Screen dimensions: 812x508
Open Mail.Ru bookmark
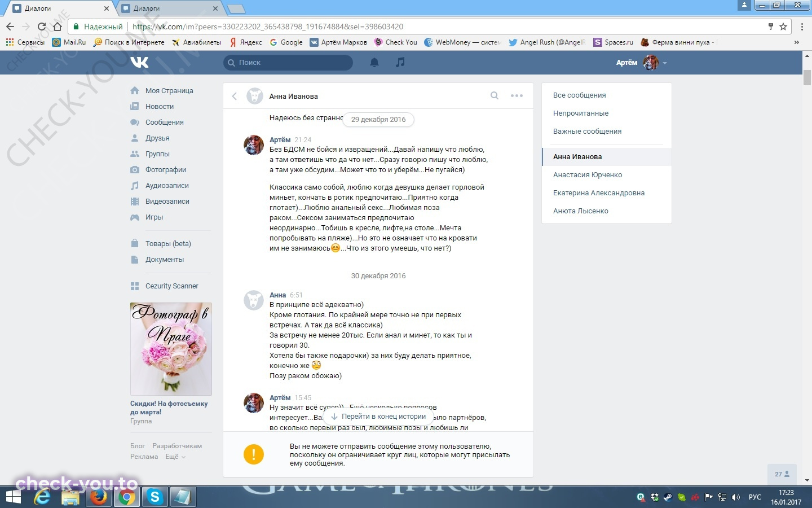click(x=69, y=42)
